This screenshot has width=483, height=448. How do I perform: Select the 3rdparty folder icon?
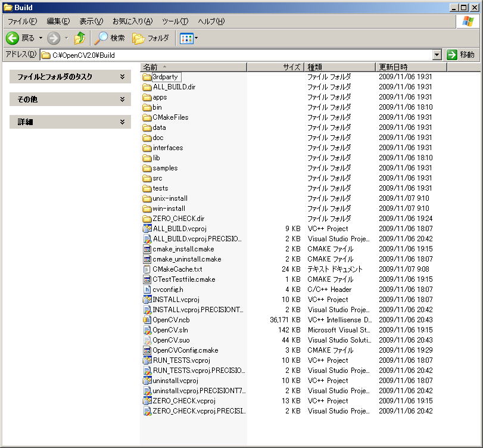[147, 77]
